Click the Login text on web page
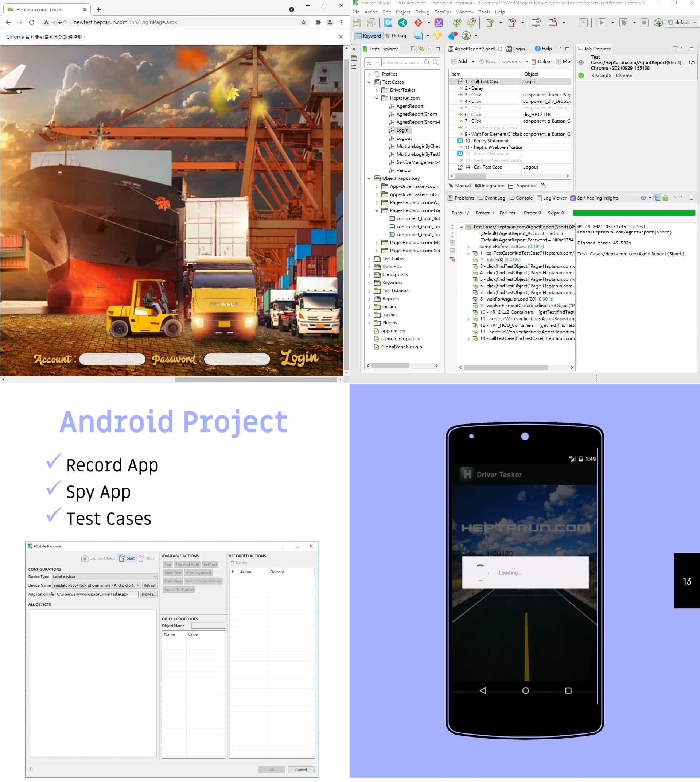Viewport: 700px width, 782px height. [300, 358]
